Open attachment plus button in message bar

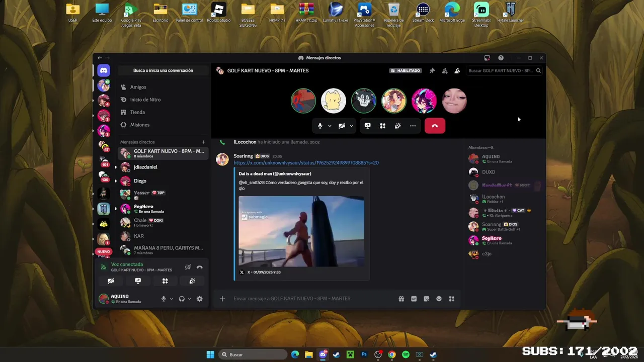pos(222,299)
